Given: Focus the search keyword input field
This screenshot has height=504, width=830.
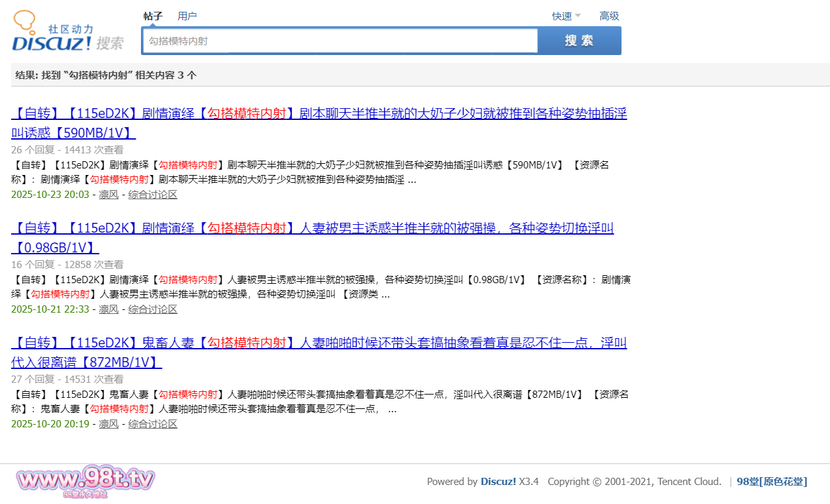Looking at the screenshot, I should (340, 41).
